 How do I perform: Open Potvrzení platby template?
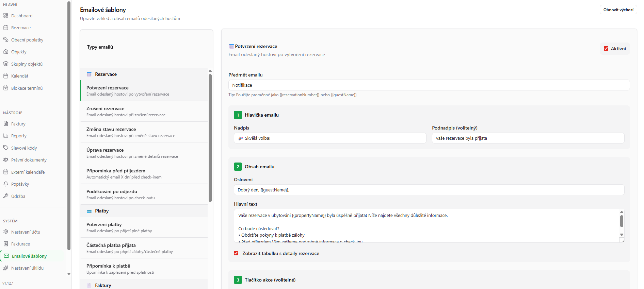(144, 227)
